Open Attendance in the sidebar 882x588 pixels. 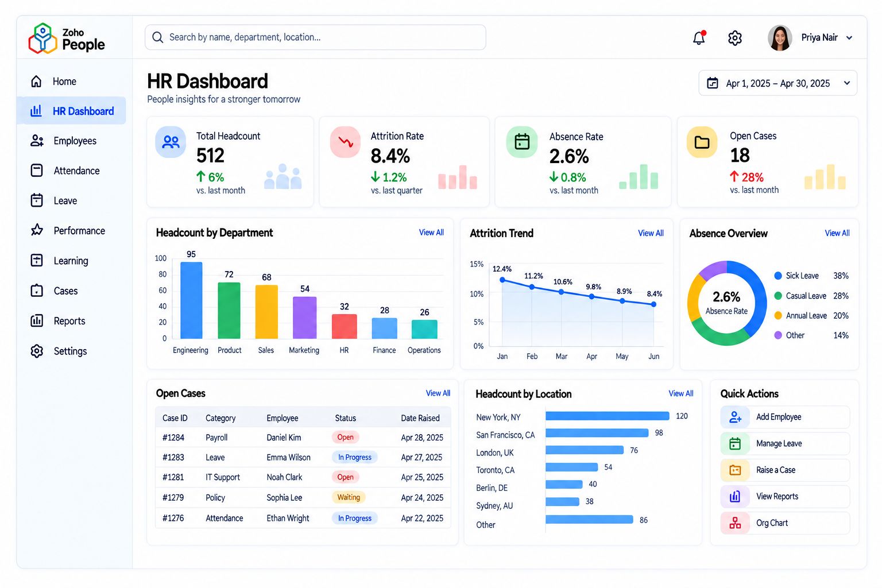coord(71,171)
